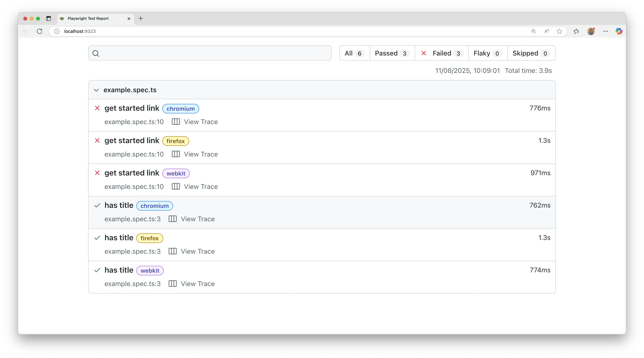Screen dimensions: 644x358
Task: Click the search magnifier in the report search bar
Action: [x=96, y=53]
